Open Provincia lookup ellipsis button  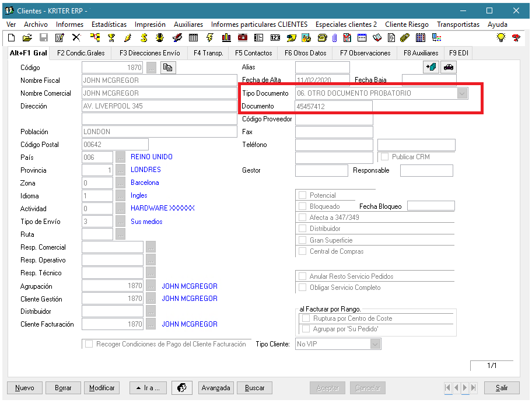(x=120, y=170)
